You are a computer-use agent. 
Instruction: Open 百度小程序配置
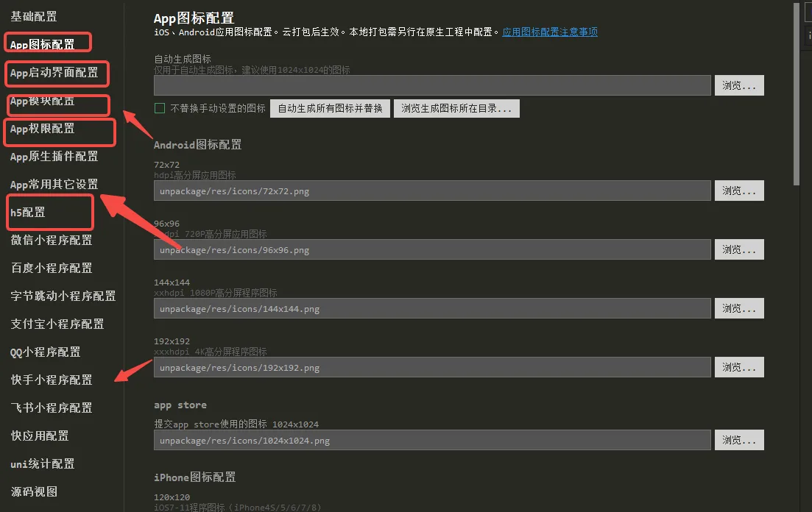point(52,269)
